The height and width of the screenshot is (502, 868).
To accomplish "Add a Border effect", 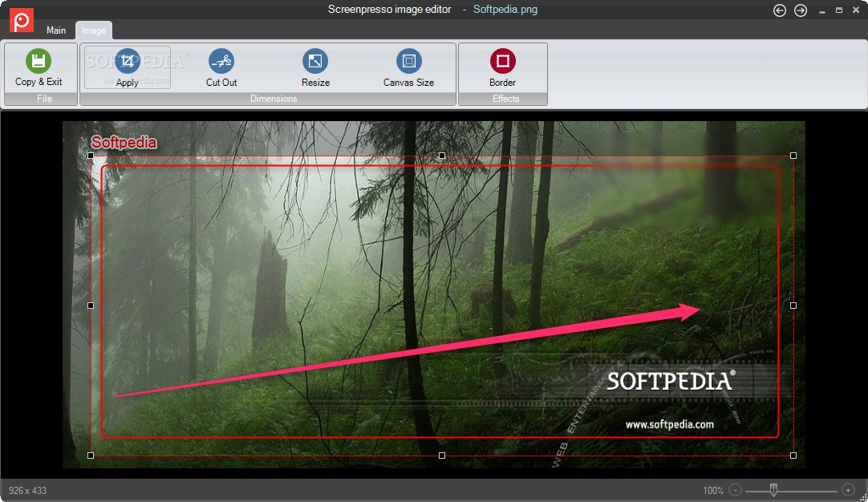I will click(x=503, y=67).
